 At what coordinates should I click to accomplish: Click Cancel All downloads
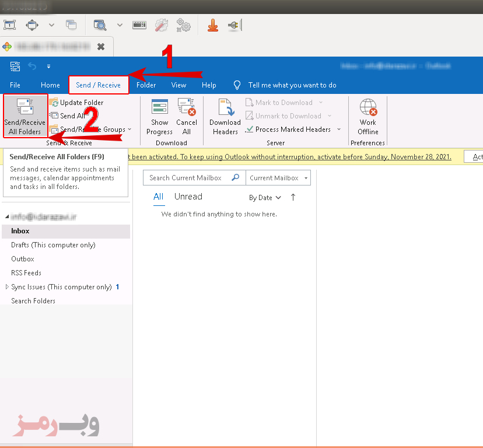tap(186, 117)
